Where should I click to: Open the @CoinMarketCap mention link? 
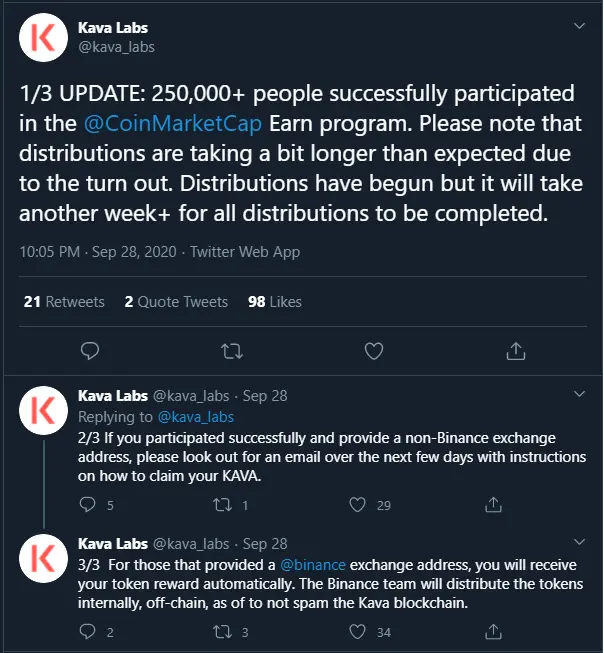point(173,124)
